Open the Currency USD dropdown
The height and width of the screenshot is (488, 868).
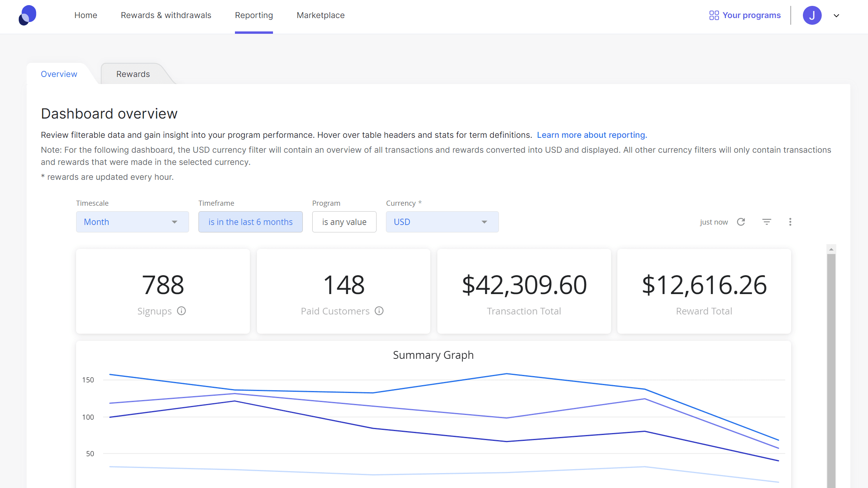point(442,222)
